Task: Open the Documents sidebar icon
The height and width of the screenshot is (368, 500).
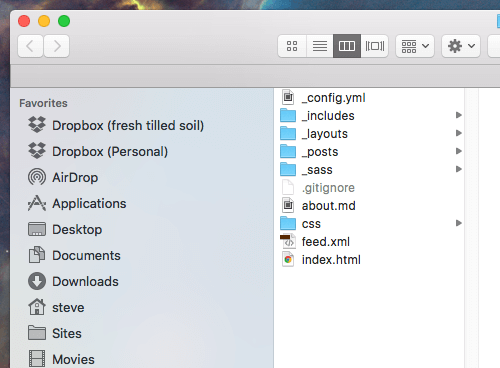Action: click(x=37, y=255)
